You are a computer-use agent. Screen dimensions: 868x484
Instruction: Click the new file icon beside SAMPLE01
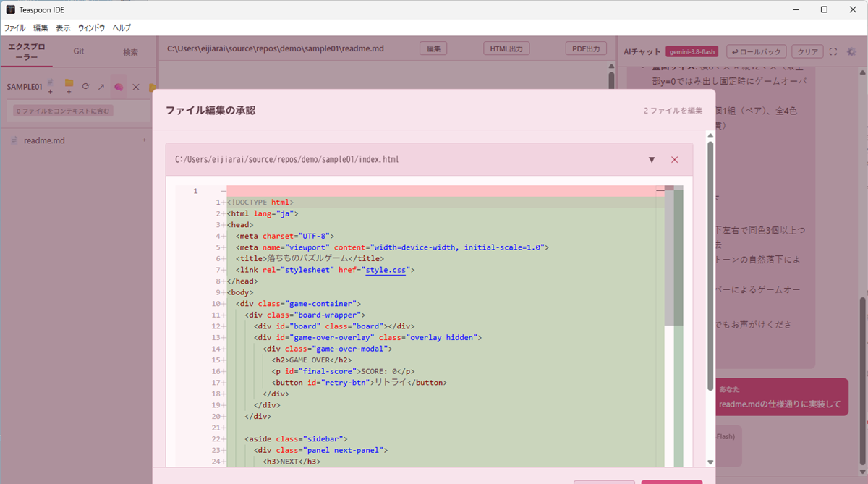pos(51,86)
